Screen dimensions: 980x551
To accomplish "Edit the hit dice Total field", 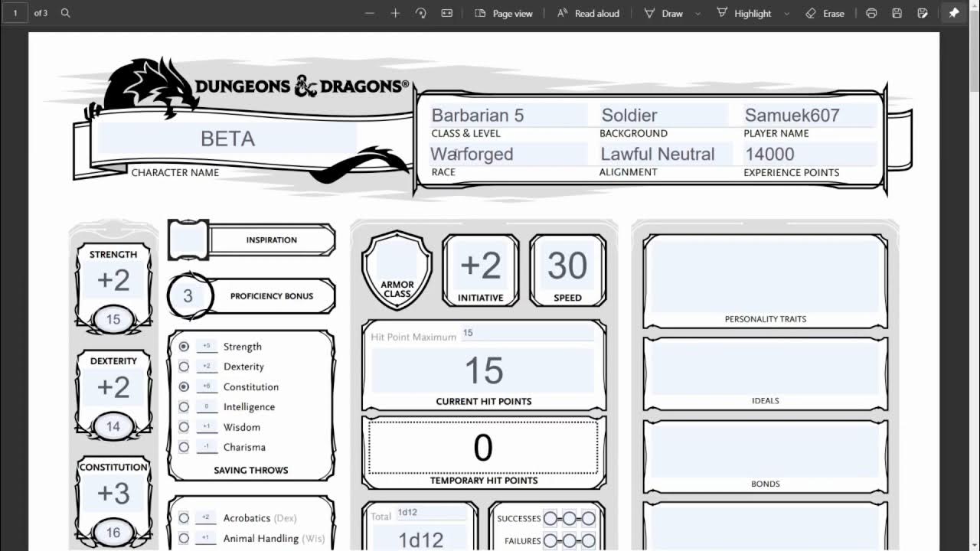I will 431,514.
